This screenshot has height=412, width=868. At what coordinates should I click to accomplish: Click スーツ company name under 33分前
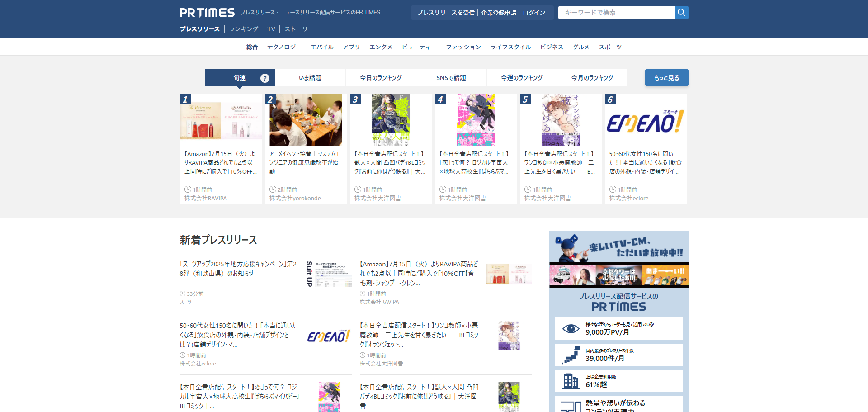[x=186, y=302]
